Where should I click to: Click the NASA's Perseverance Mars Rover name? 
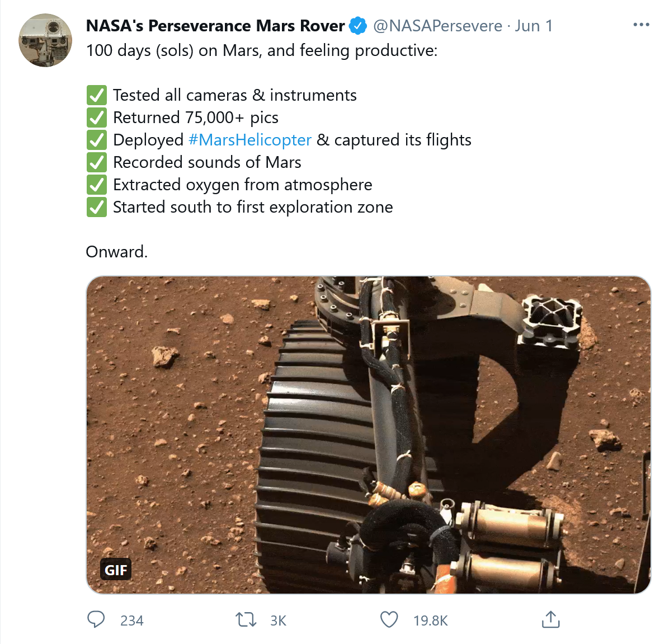(x=215, y=26)
